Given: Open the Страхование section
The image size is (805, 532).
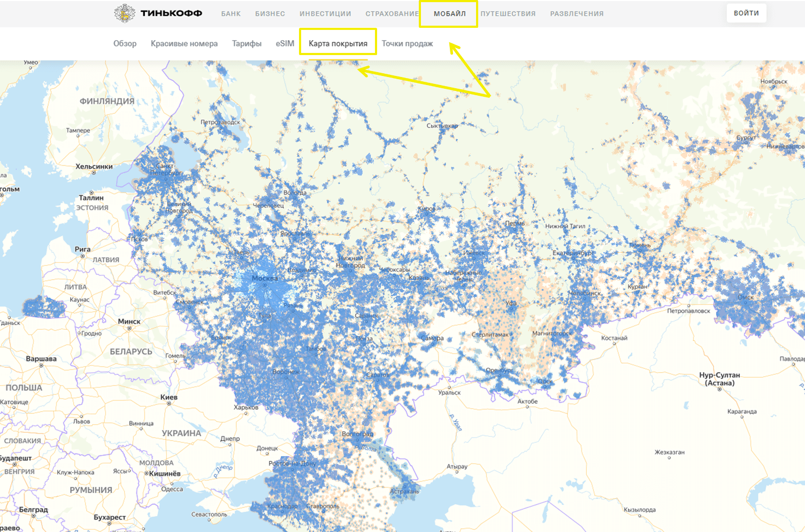Looking at the screenshot, I should [392, 14].
